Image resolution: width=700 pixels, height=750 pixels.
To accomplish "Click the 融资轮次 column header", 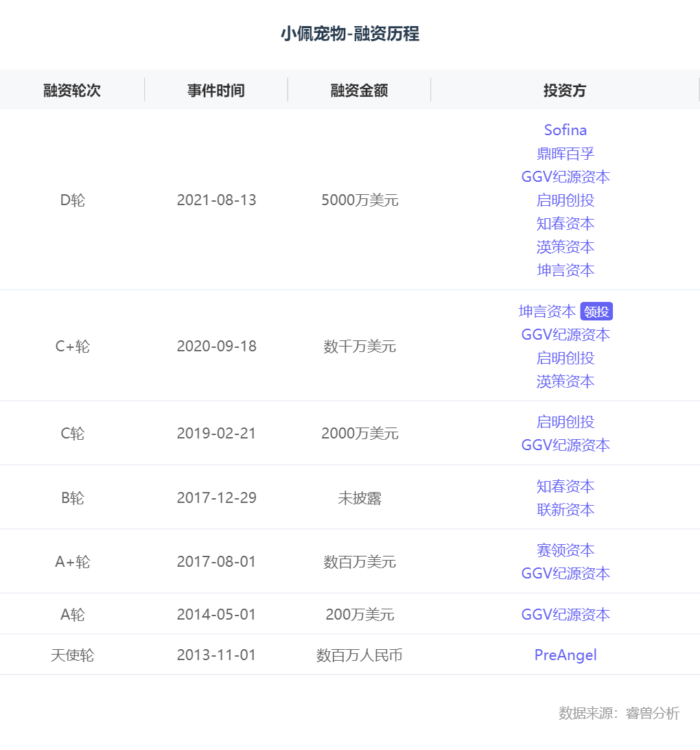I will point(72,91).
